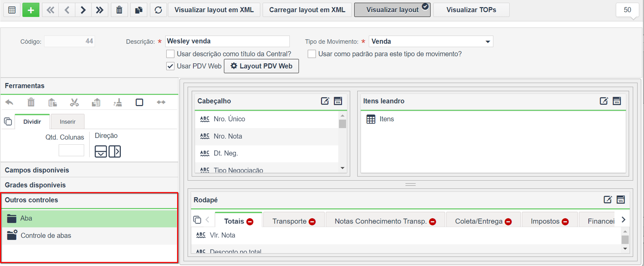Screen dimensions: 644x266
Task: Go to the previous record
Action: pyautogui.click(x=67, y=10)
